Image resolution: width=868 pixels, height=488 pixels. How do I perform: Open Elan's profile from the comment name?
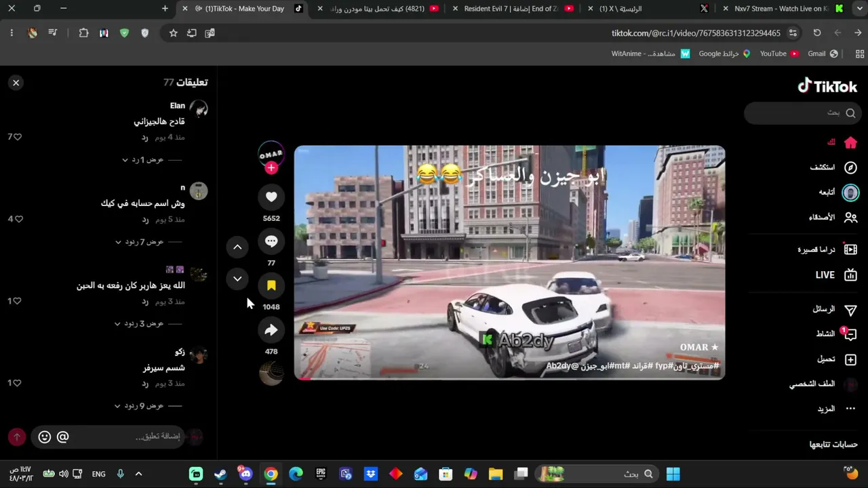pos(178,106)
